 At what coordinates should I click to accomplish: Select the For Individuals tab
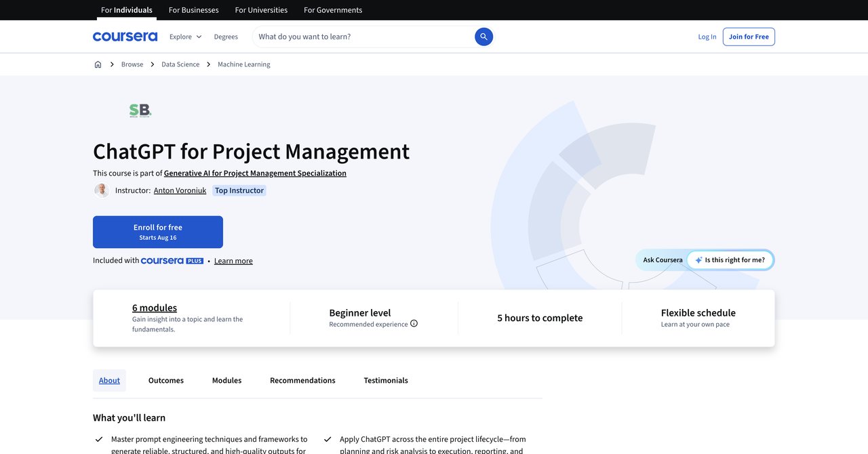pos(127,10)
